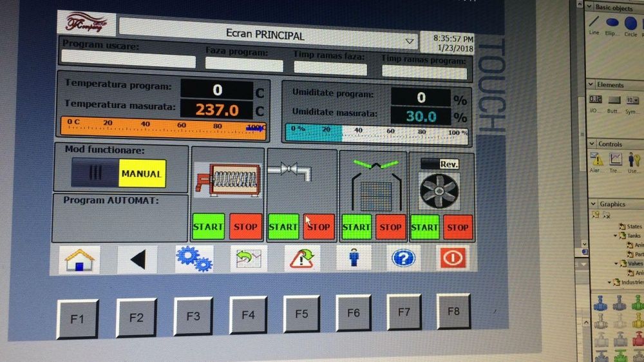
Task: Select the States graphics folder
Action: point(630,226)
